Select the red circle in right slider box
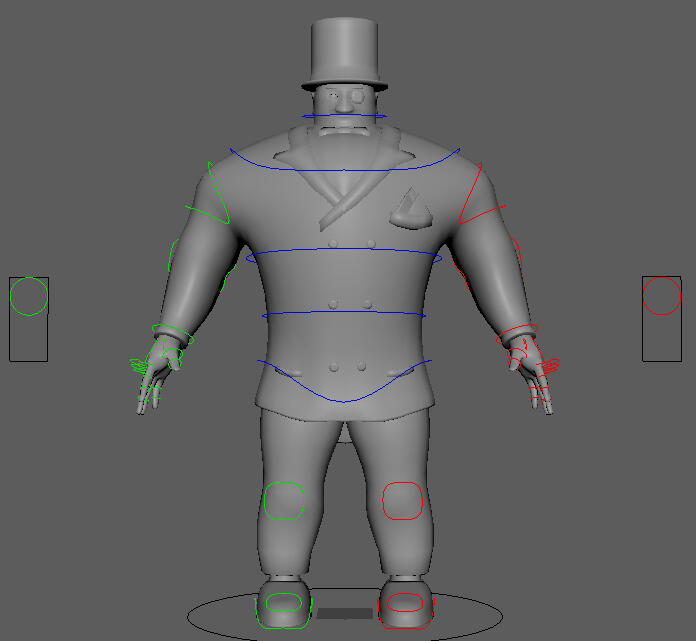The image size is (696, 641). 661,296
